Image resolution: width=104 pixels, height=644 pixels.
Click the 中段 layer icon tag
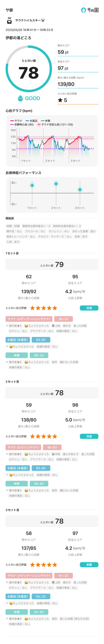click(x=56, y=454)
